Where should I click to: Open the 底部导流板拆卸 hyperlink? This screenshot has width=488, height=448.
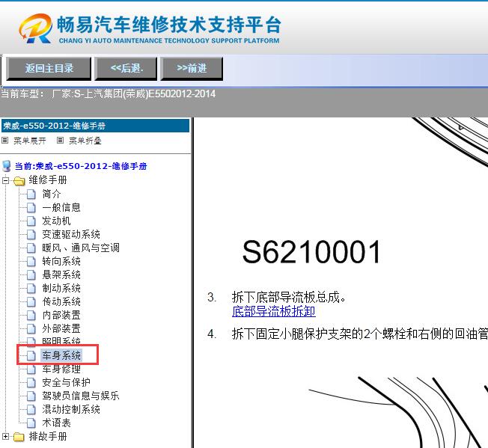(x=274, y=311)
